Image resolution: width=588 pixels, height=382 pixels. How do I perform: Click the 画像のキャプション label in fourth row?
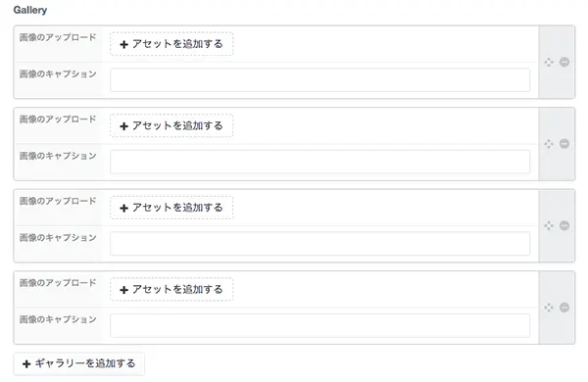click(58, 319)
